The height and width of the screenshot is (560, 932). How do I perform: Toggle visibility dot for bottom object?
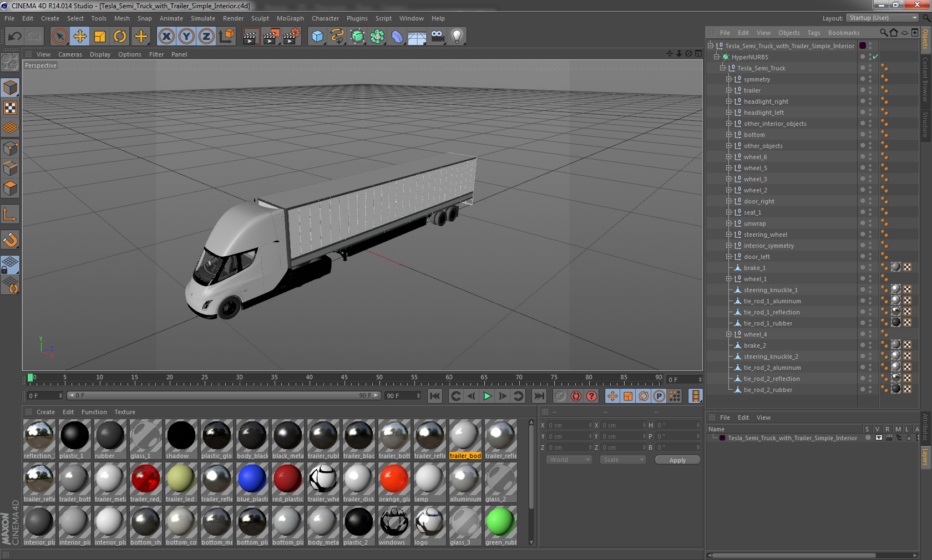coord(863,134)
